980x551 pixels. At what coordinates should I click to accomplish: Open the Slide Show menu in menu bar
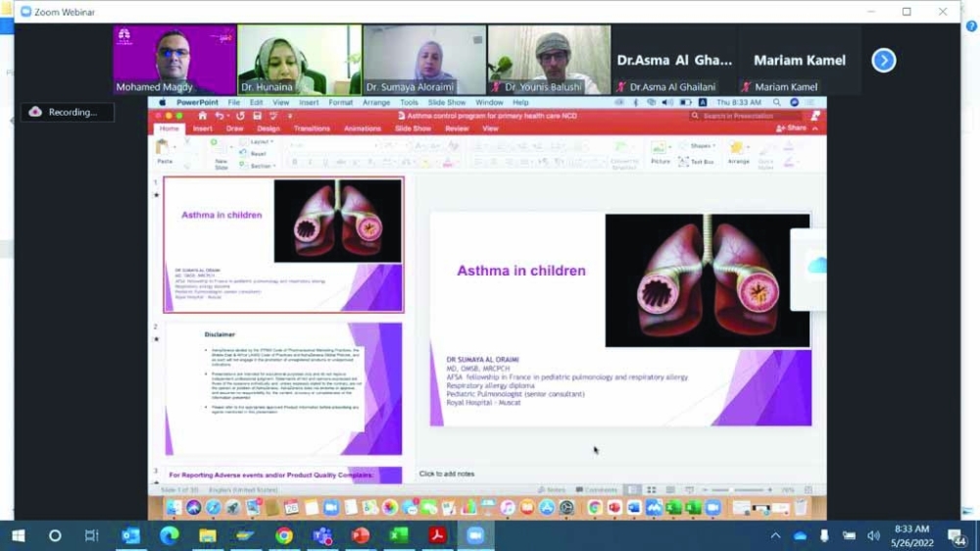coord(447,102)
